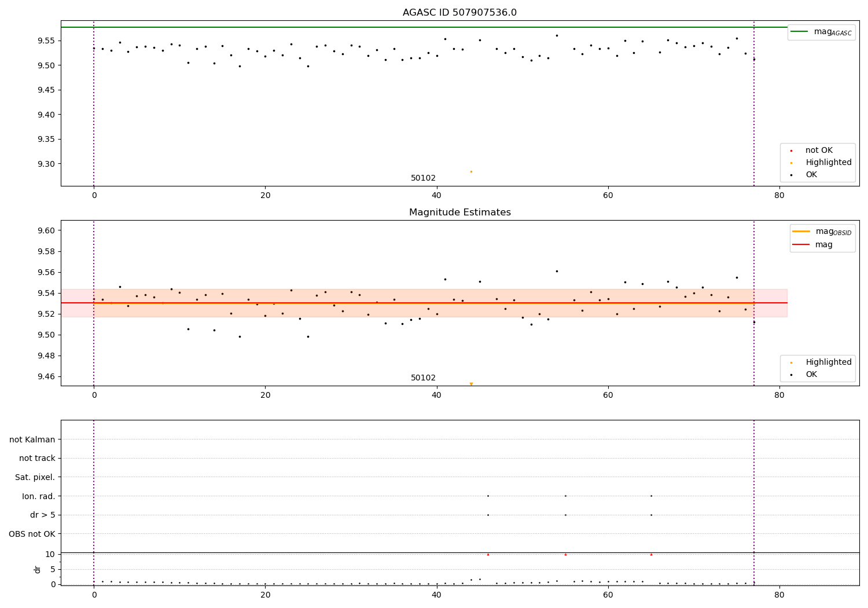The width and height of the screenshot is (868, 608).
Task: Click 'OK' in the Magnitude Estimates legend
Action: 811,375
